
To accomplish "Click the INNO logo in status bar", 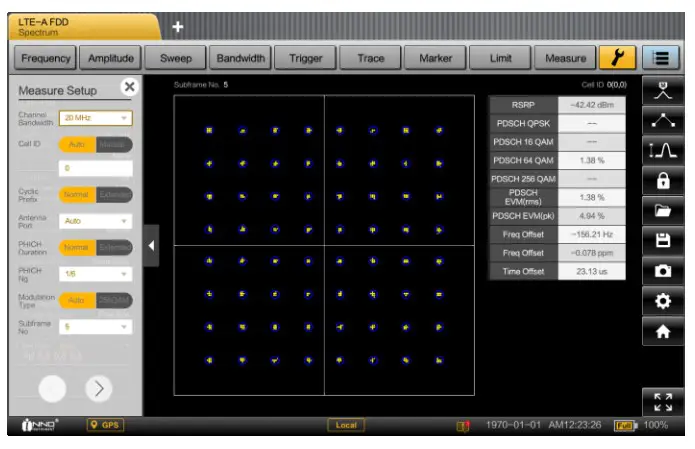I will point(39,425).
